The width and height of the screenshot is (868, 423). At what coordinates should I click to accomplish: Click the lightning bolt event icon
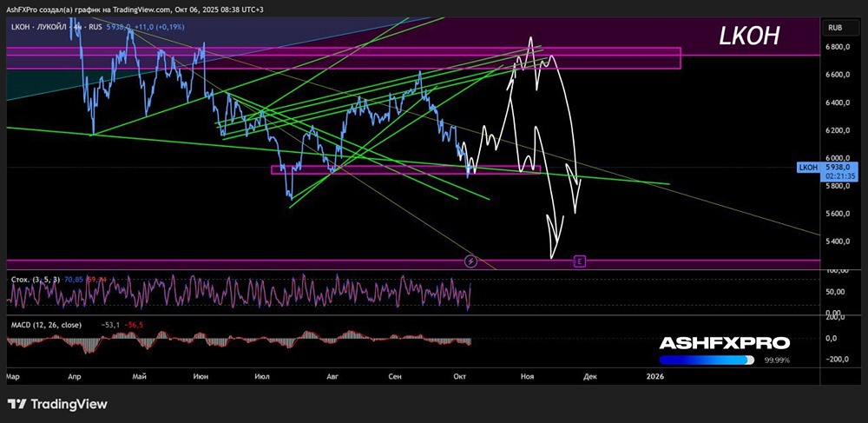pyautogui.click(x=470, y=261)
